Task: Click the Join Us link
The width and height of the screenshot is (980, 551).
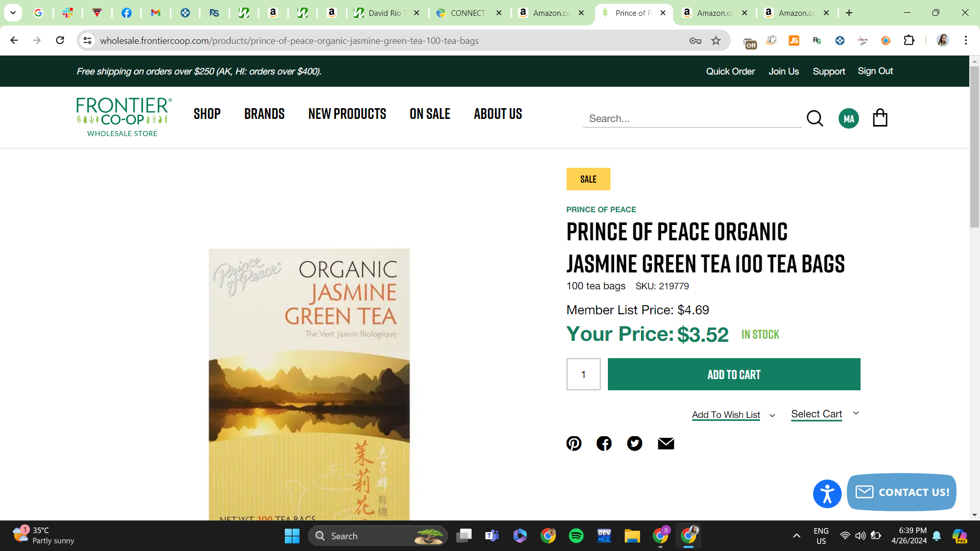Action: coord(784,71)
